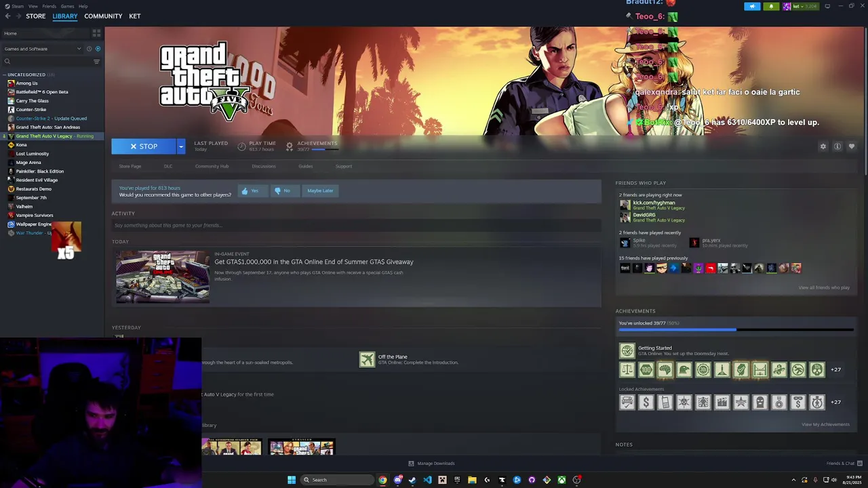The image size is (868, 488).
Task: Open View My Achievements link
Action: (825, 424)
